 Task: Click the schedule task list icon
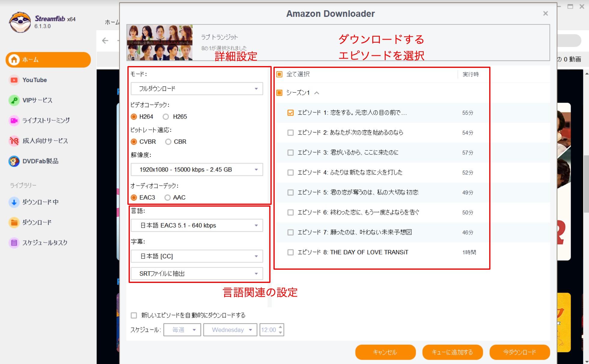click(x=14, y=243)
